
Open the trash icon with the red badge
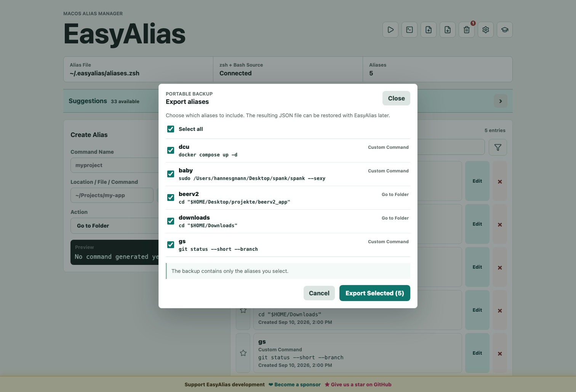467,30
